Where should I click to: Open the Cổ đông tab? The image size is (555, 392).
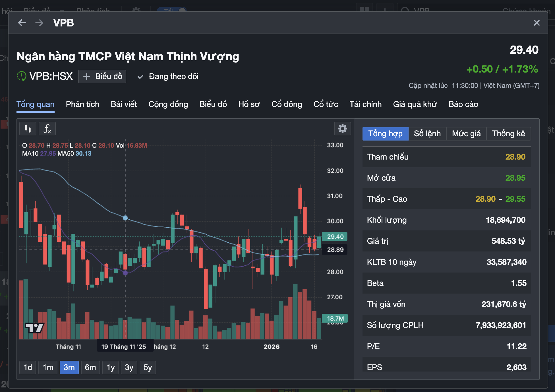click(286, 104)
